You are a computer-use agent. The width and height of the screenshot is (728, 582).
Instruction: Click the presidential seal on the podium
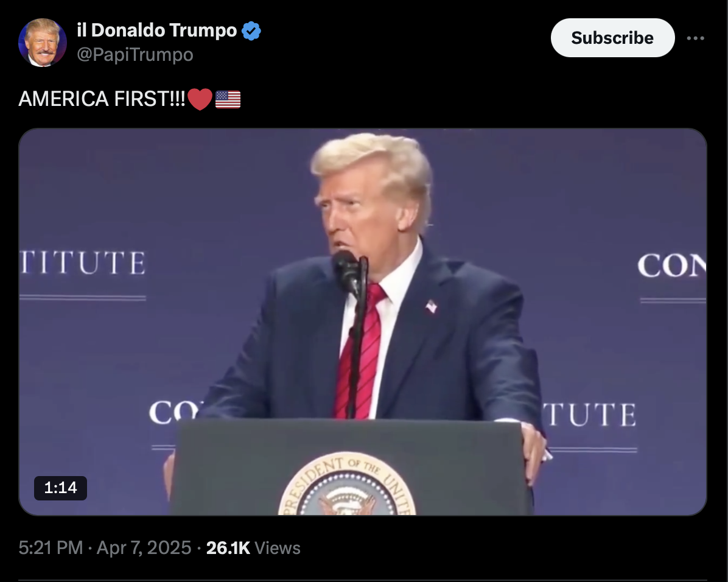tap(348, 485)
